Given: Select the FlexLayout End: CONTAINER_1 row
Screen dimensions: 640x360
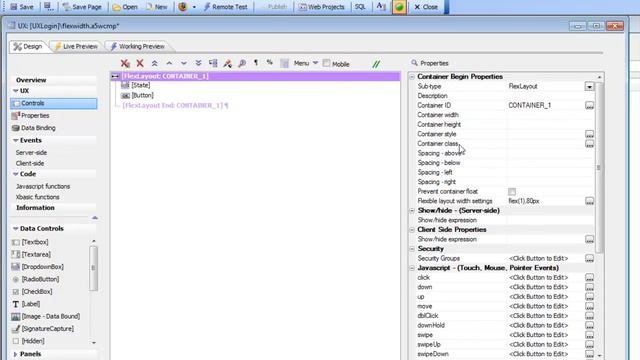Looking at the screenshot, I should (x=175, y=105).
